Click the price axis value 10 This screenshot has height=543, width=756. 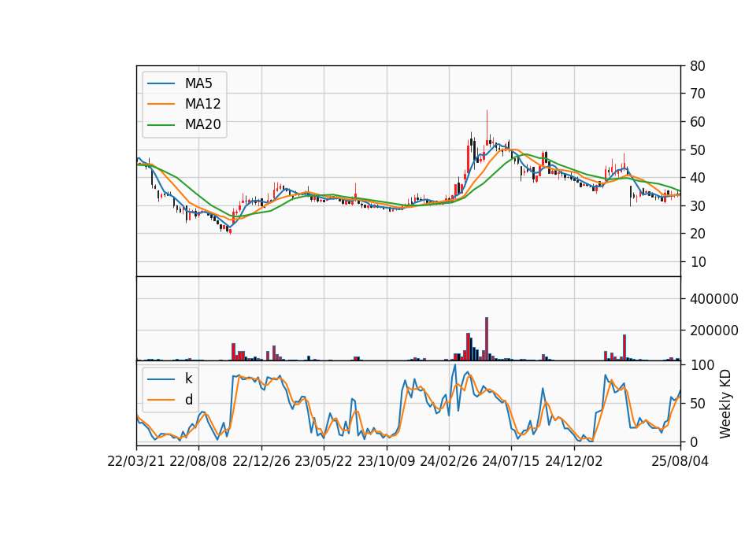coord(697,261)
